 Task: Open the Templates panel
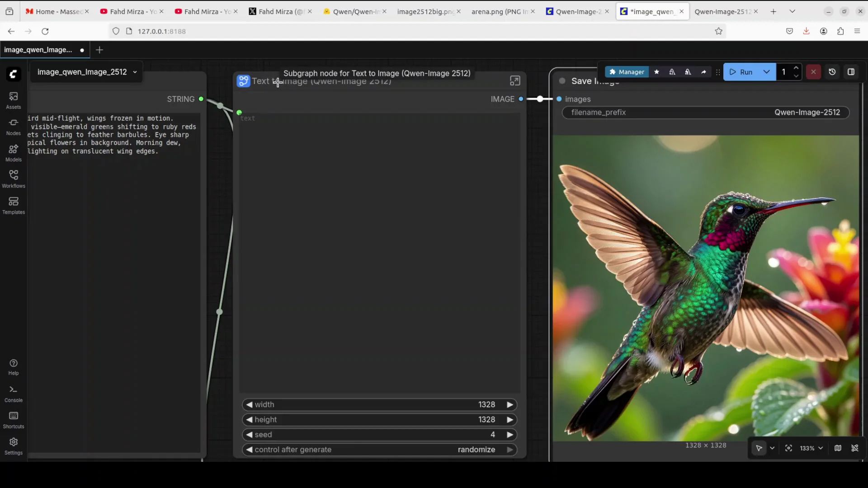click(x=13, y=205)
